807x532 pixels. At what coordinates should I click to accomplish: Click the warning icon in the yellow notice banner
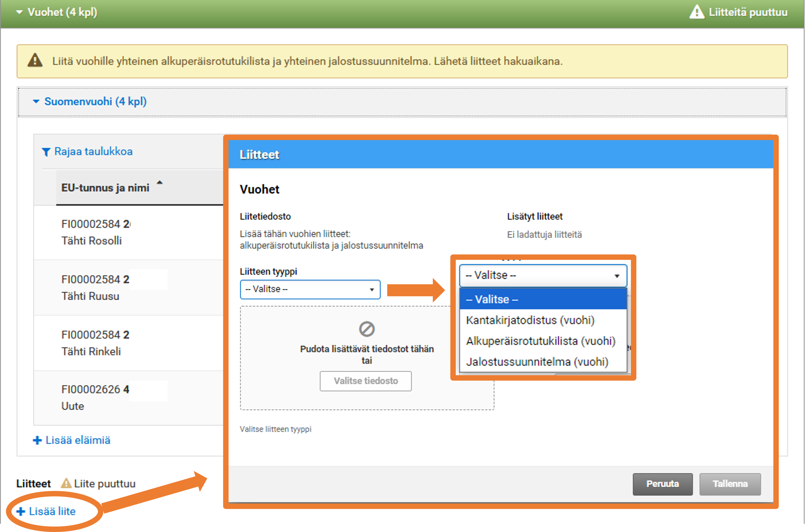[35, 61]
